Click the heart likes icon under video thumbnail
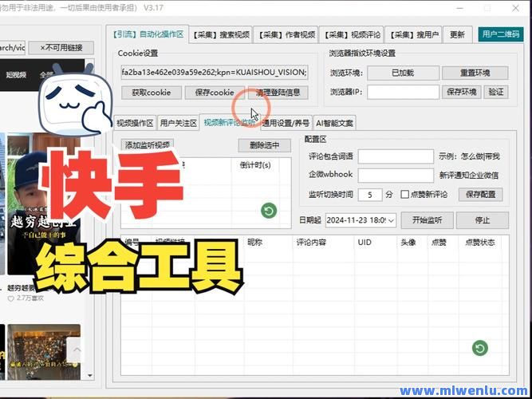The image size is (532, 399). click(10, 298)
